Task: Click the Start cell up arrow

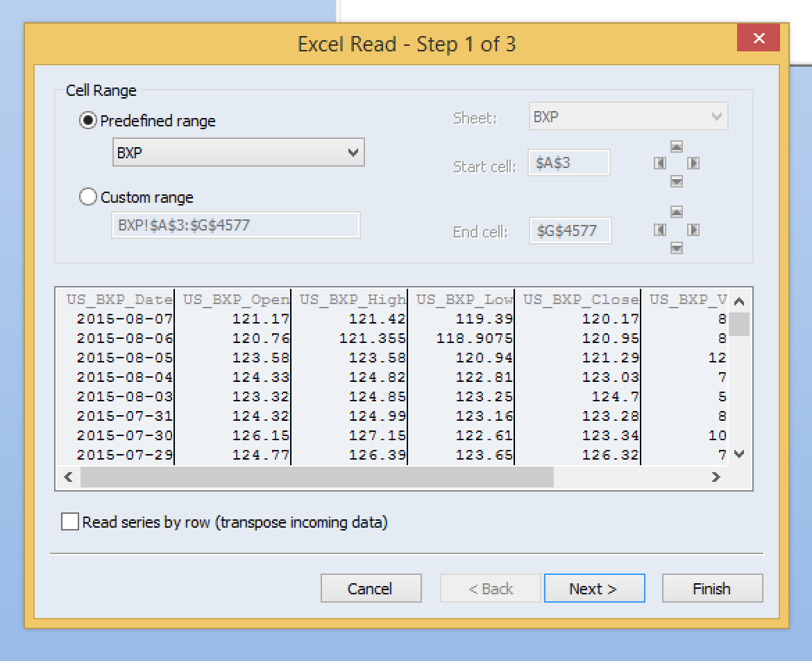Action: (x=677, y=147)
